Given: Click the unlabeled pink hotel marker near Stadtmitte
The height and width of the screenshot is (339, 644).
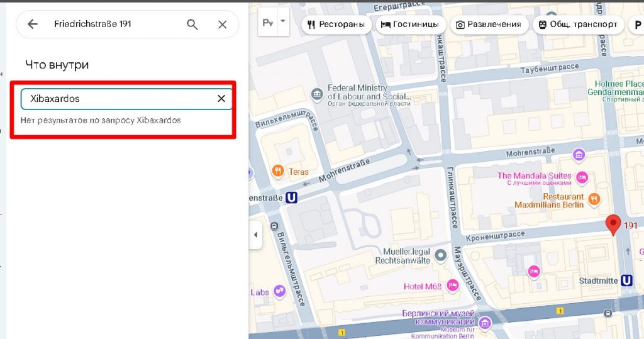Looking at the screenshot, I should point(533,271).
